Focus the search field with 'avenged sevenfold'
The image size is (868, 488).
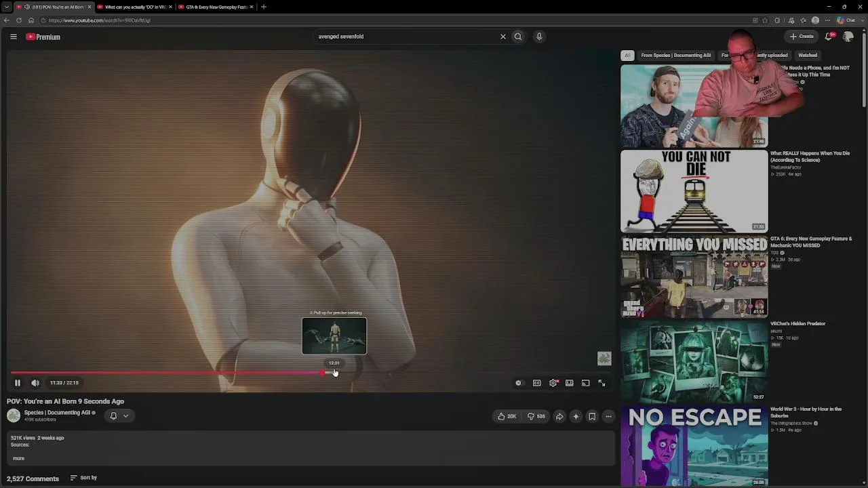coord(406,37)
